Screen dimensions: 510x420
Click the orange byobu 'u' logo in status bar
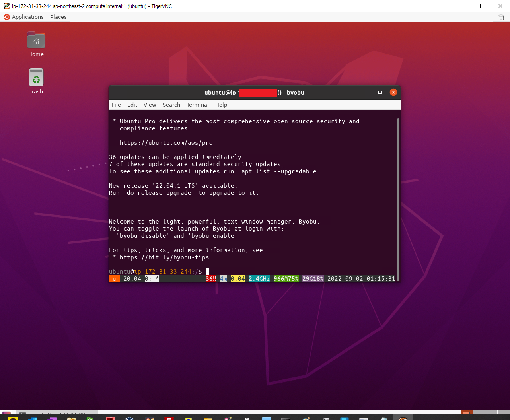114,279
